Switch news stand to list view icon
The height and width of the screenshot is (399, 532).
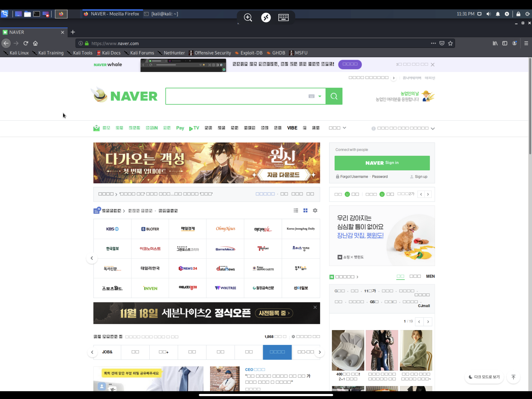[x=296, y=211]
